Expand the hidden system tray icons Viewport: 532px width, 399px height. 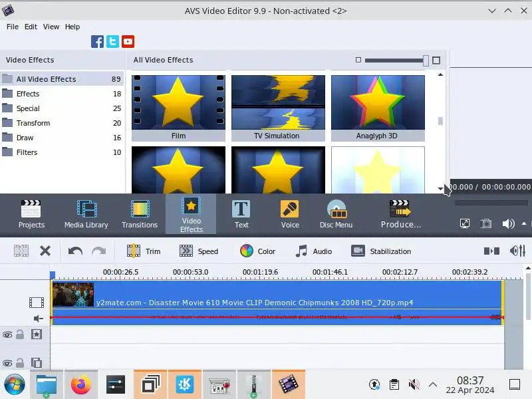point(433,384)
